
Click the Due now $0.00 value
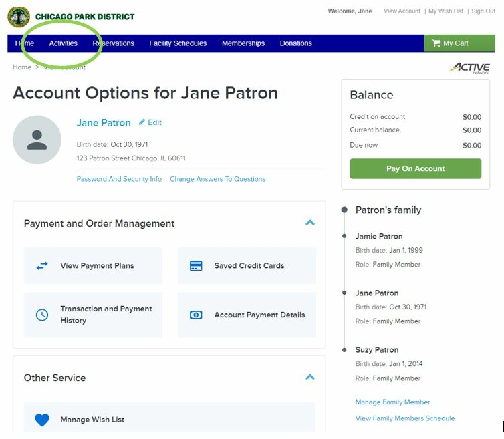(472, 145)
